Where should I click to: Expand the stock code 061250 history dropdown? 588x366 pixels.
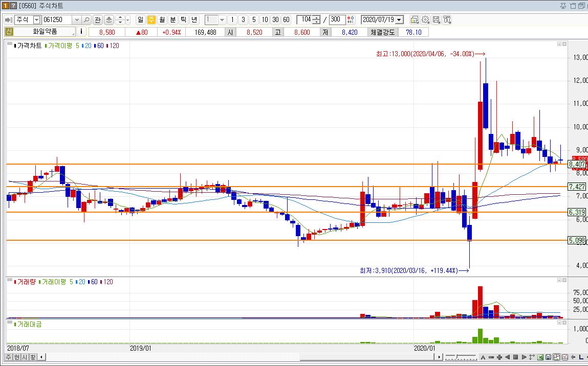tap(76, 20)
